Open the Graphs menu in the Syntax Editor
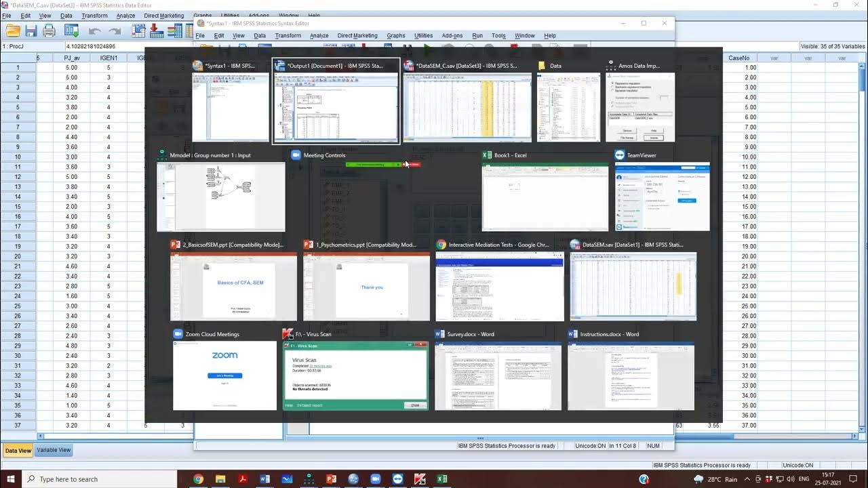 pos(396,36)
